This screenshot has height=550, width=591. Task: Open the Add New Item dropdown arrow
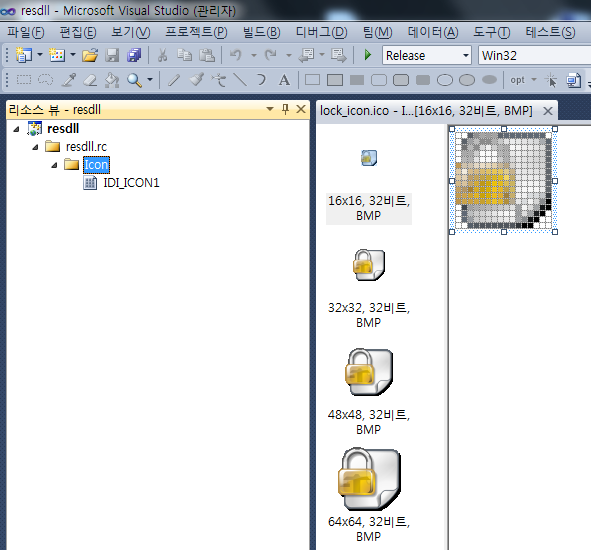pos(73,55)
